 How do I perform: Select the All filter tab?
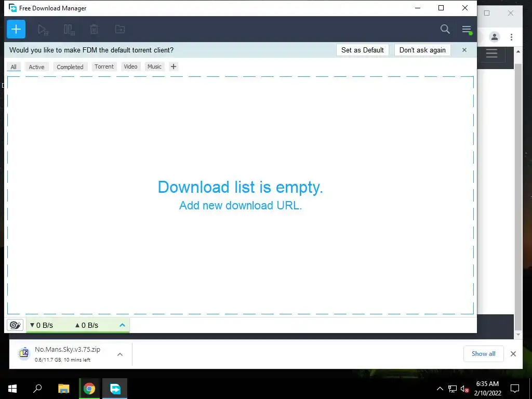[14, 67]
